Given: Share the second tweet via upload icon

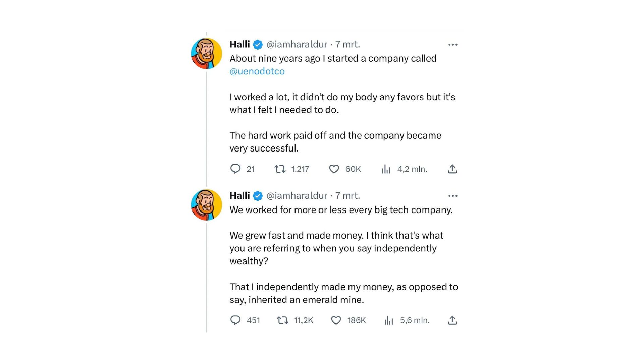Looking at the screenshot, I should click(x=452, y=320).
